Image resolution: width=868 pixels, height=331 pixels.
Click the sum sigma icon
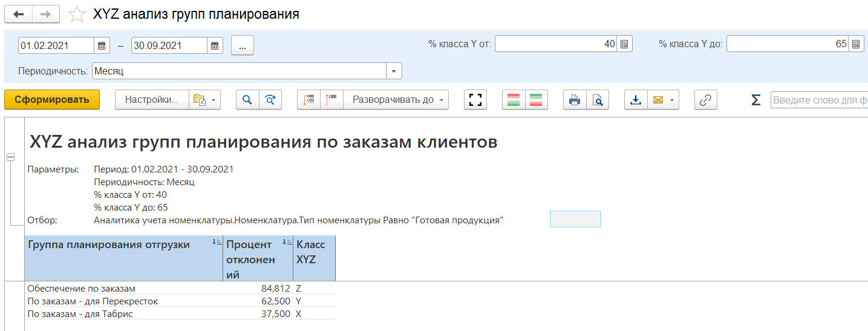755,100
